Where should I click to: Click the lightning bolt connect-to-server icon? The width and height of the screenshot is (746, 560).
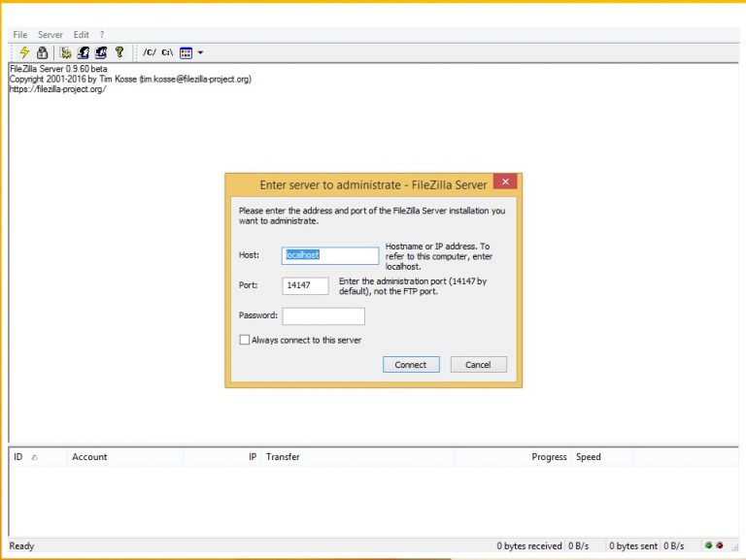pos(24,52)
